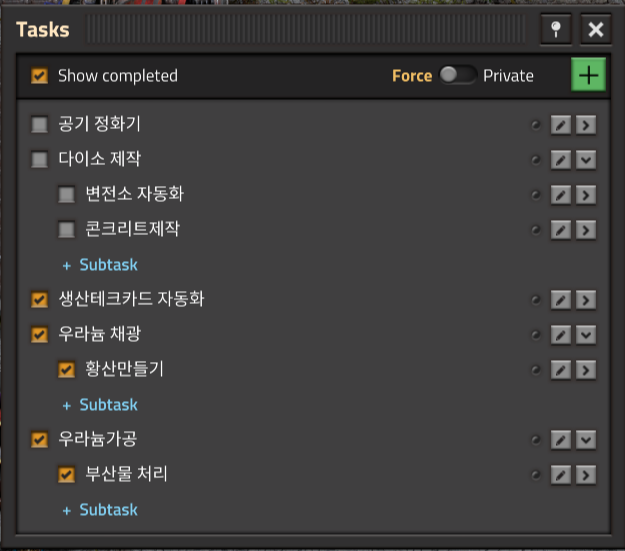Edit the 변전소 자동화 subtask via pencil
Image resolution: width=625 pixels, height=551 pixels.
coord(561,195)
